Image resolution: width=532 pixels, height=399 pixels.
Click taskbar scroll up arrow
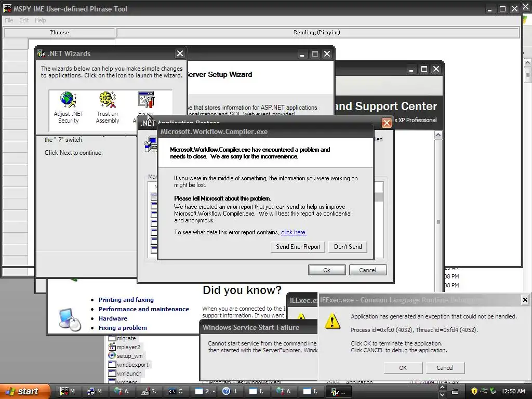click(x=442, y=388)
